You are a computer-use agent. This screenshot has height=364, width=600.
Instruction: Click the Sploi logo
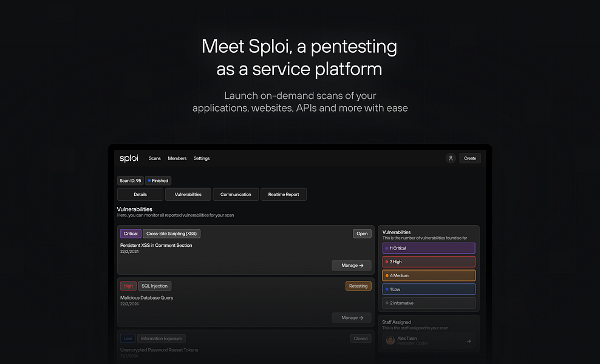coord(129,158)
